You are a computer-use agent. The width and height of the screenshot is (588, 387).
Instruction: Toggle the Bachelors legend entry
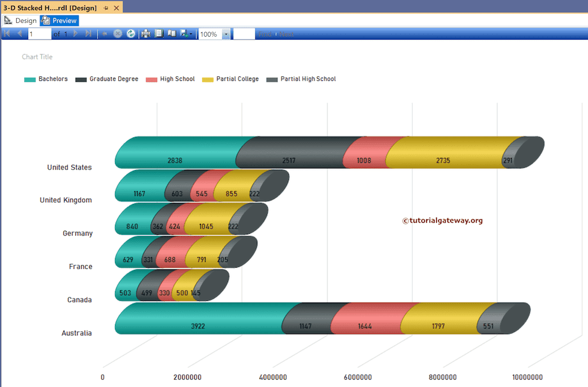[x=45, y=79]
